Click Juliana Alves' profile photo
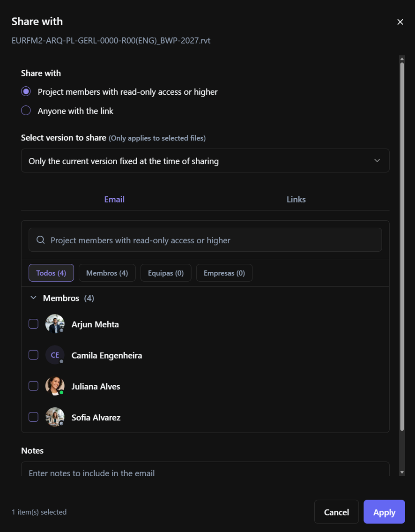Viewport: 415px width, 532px height. tap(55, 386)
